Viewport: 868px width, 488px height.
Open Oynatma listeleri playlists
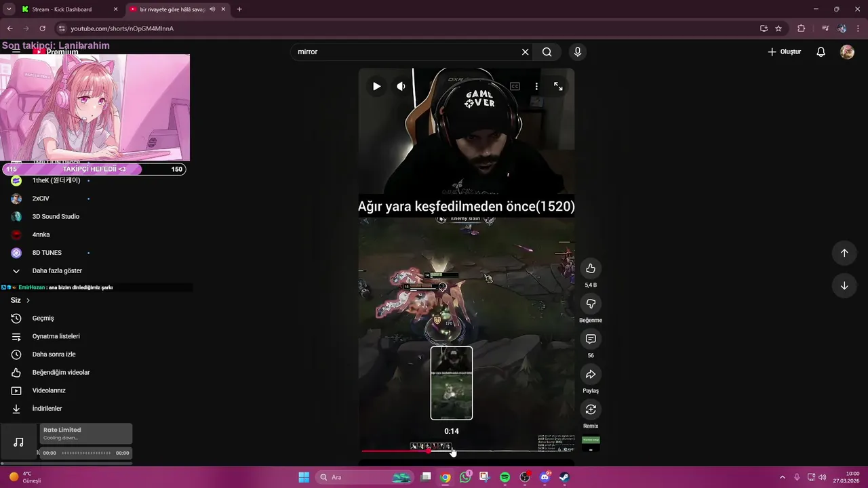click(56, 337)
